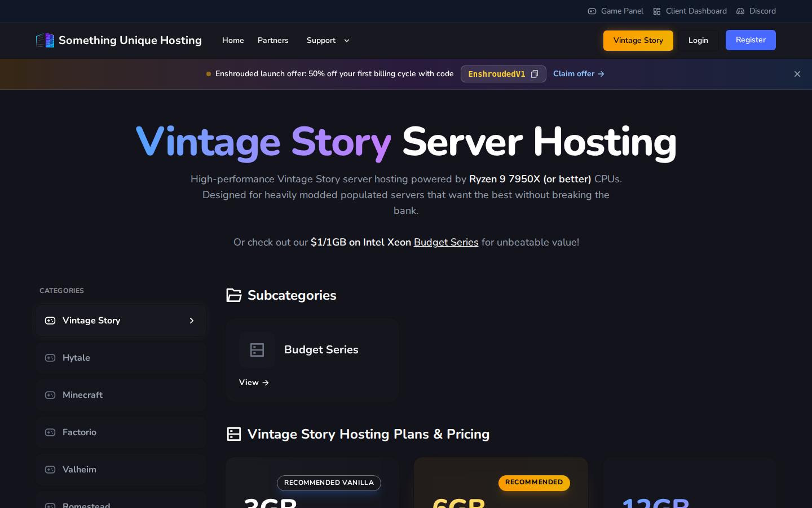Click the Client Dashboard grid icon
The height and width of the screenshot is (508, 812).
[x=657, y=11]
